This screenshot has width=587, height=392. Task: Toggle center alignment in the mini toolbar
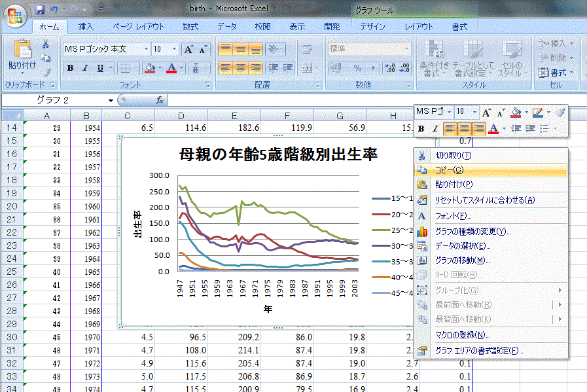(x=465, y=129)
